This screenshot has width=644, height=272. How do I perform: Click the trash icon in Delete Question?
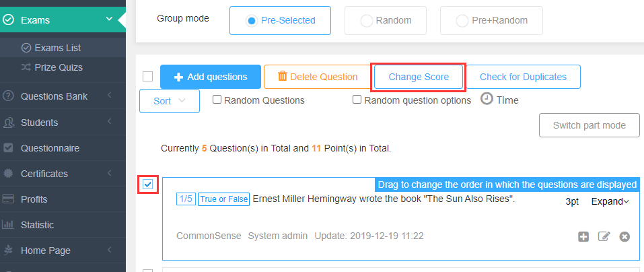[282, 76]
